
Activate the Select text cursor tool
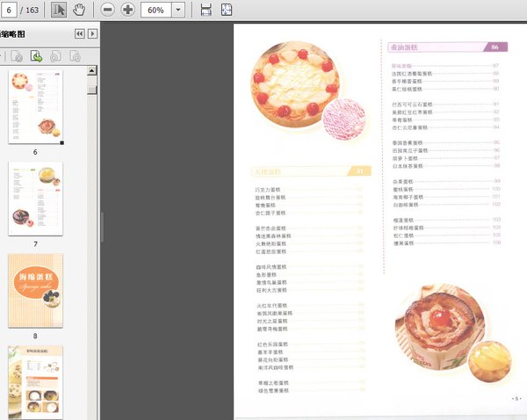pyautogui.click(x=59, y=10)
